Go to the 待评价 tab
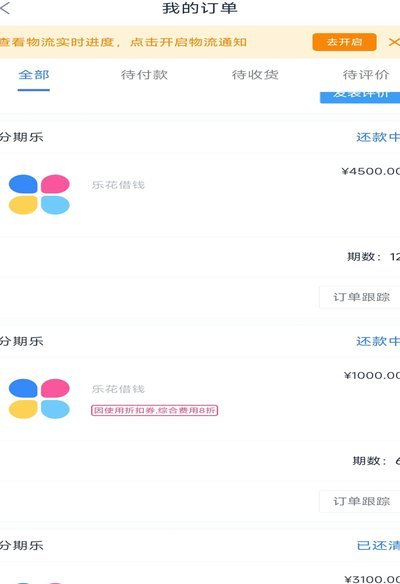400x584 pixels. [366, 74]
